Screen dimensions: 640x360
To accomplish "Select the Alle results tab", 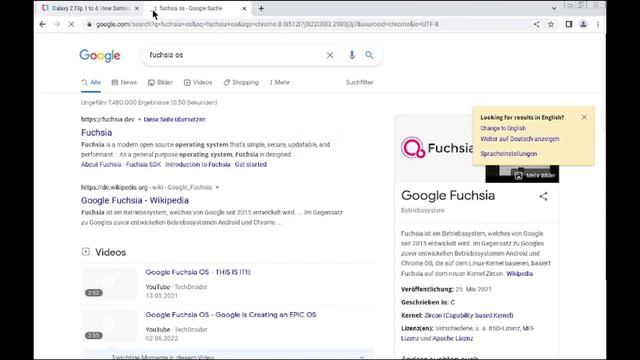I will click(x=91, y=82).
